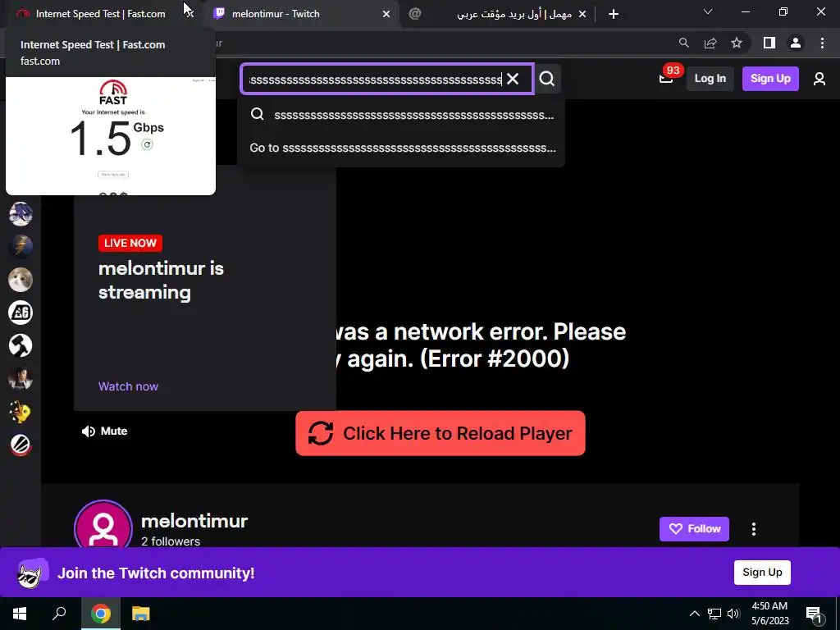Image resolution: width=840 pixels, height=630 pixels.
Task: Open sidebar channel with white shape on black
Action: point(21,345)
